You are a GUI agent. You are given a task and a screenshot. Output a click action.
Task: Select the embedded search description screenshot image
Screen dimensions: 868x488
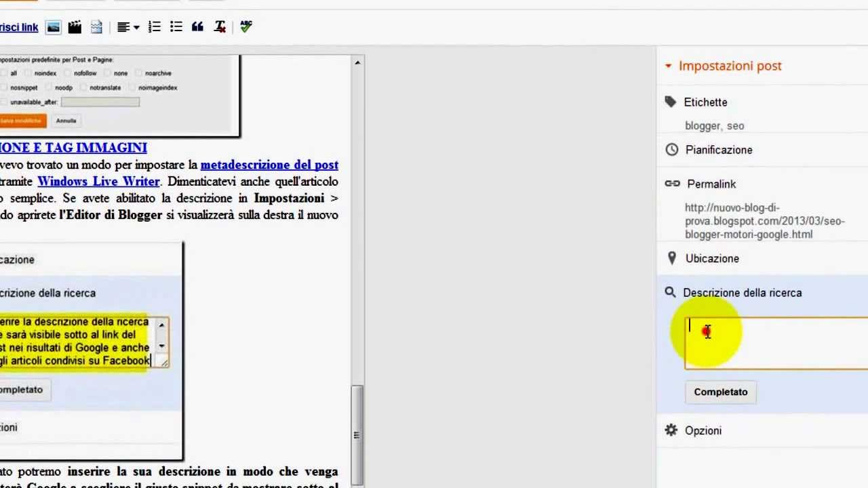click(x=91, y=350)
